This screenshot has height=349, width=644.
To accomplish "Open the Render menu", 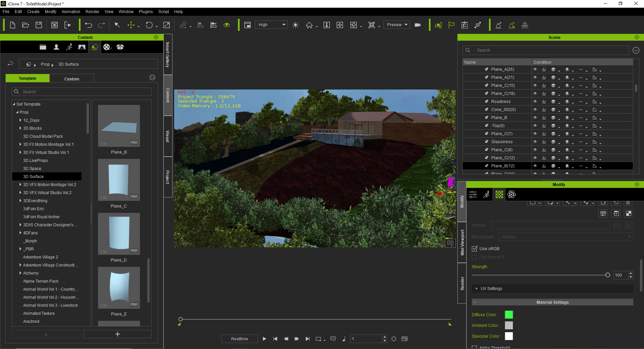I will [x=92, y=12].
